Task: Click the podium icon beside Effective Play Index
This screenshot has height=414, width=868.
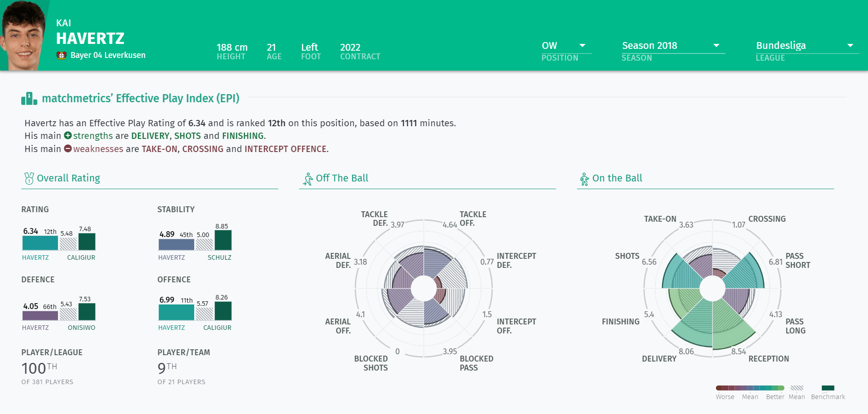Action: click(29, 99)
